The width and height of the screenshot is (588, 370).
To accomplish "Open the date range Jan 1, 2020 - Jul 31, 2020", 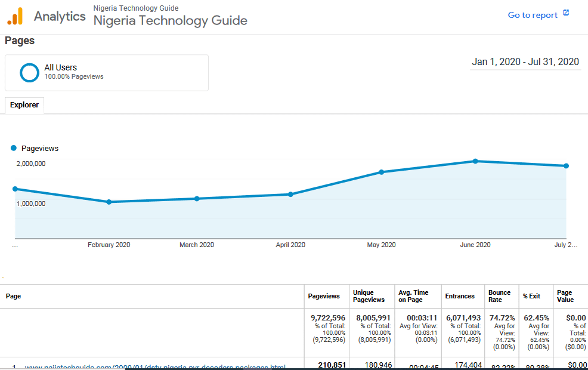I will [x=525, y=61].
